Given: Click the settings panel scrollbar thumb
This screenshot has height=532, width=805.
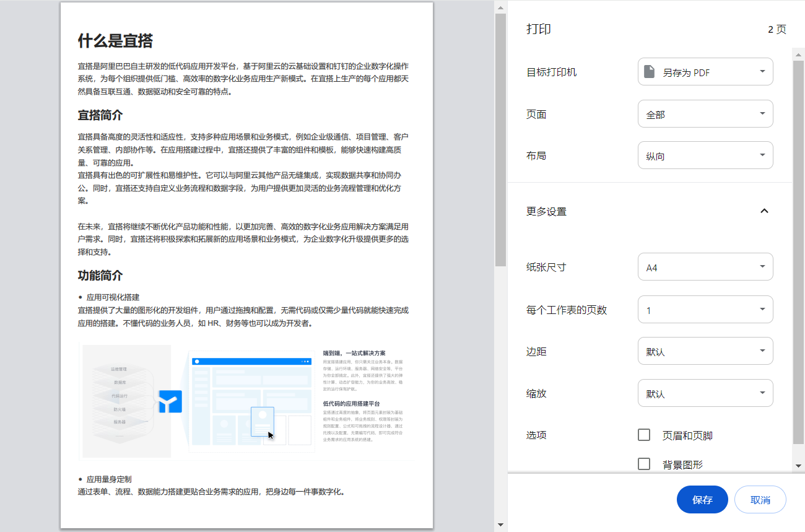Looking at the screenshot, I should pyautogui.click(x=798, y=252).
